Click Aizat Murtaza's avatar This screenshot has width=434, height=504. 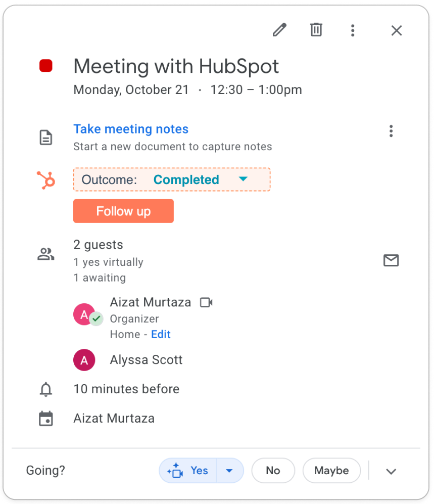point(84,314)
